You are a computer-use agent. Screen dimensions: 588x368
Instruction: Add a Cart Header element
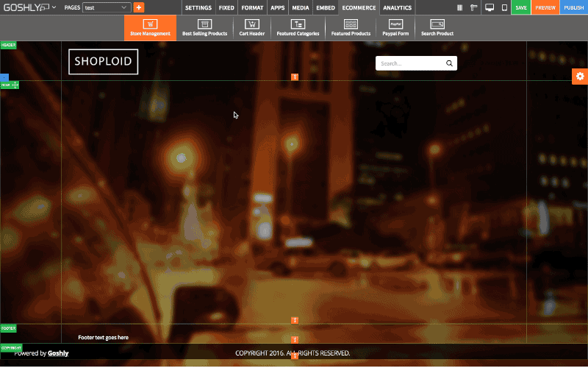(x=251, y=27)
